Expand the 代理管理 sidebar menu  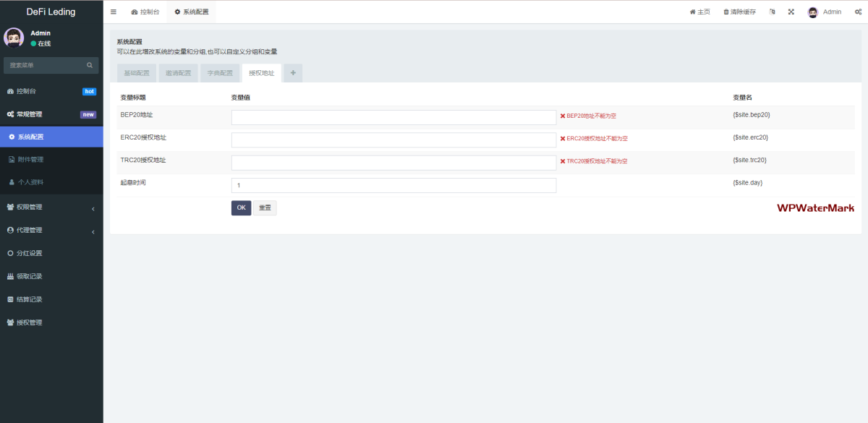[51, 230]
